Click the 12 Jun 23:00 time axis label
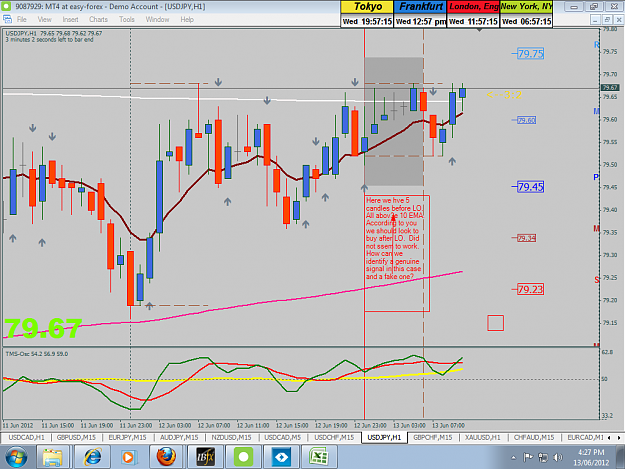 coord(370,425)
